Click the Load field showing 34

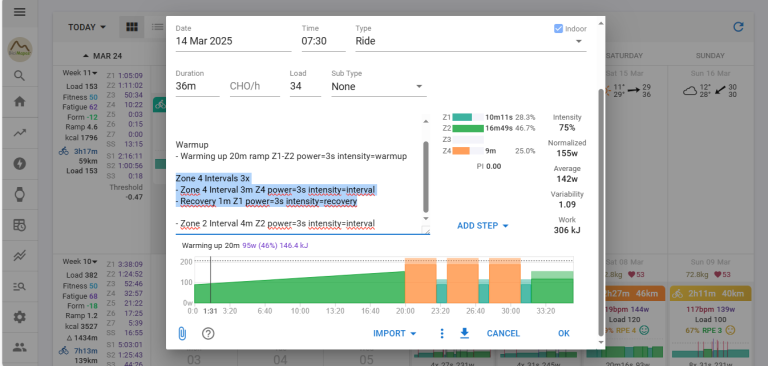(x=305, y=87)
